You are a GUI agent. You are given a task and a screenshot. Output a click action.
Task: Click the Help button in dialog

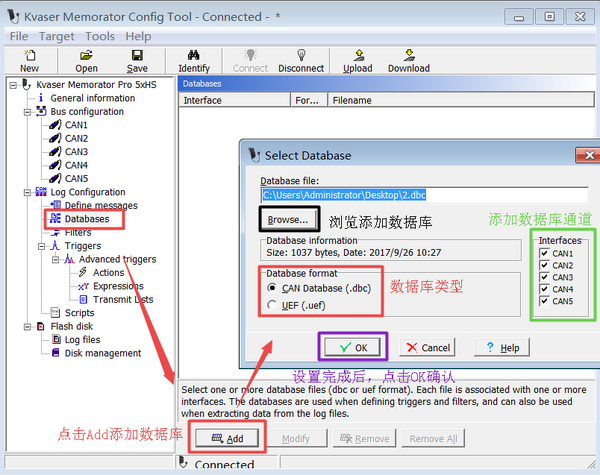coord(502,348)
